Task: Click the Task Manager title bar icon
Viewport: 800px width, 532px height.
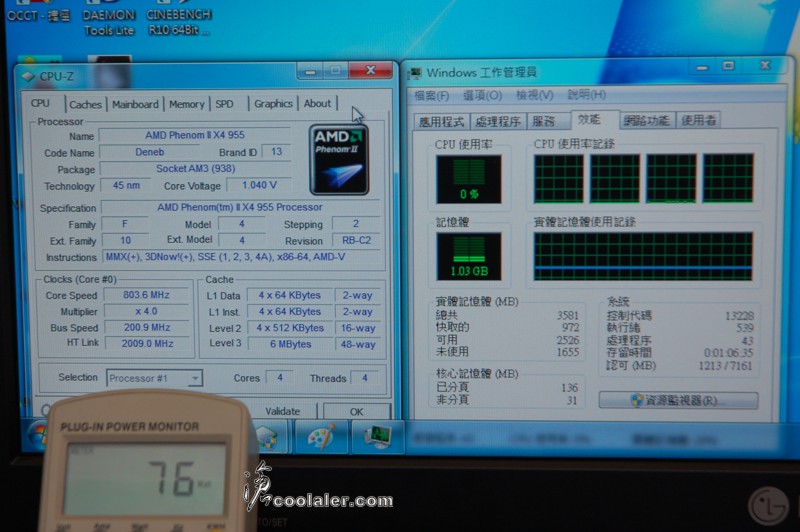Action: (x=416, y=73)
